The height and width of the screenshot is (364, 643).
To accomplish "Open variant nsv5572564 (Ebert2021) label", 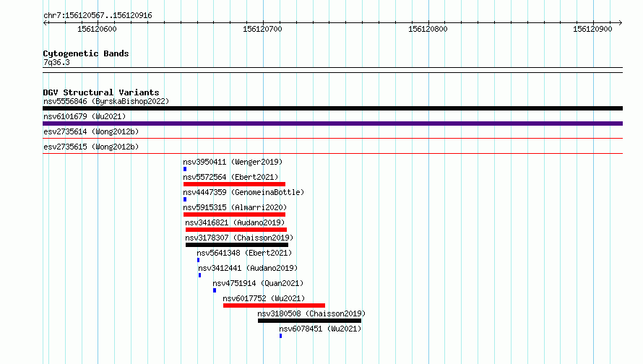I will pos(231,177).
